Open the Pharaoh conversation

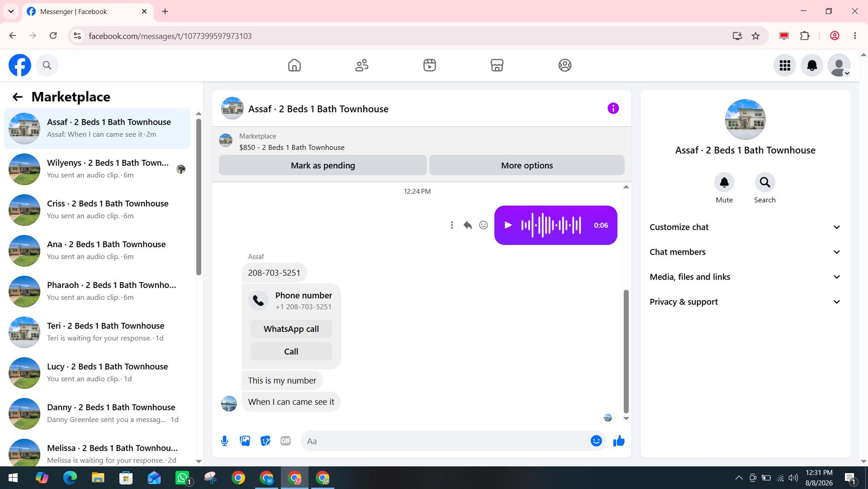[x=97, y=292]
